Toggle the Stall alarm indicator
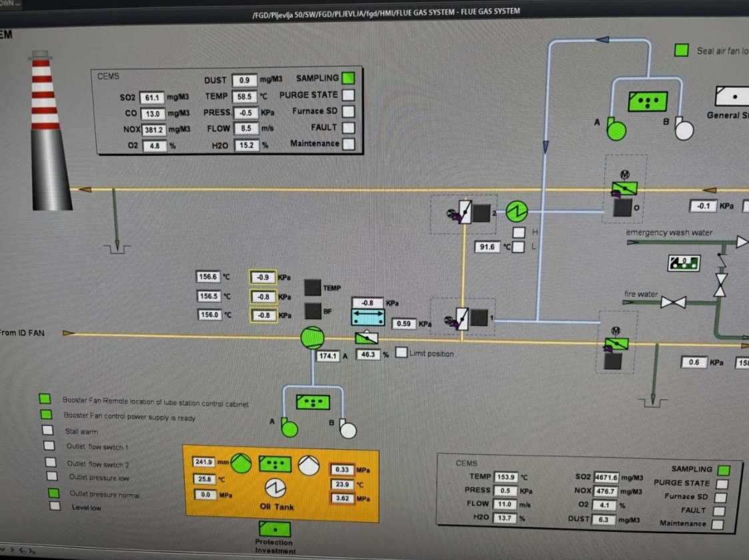 pos(47,431)
